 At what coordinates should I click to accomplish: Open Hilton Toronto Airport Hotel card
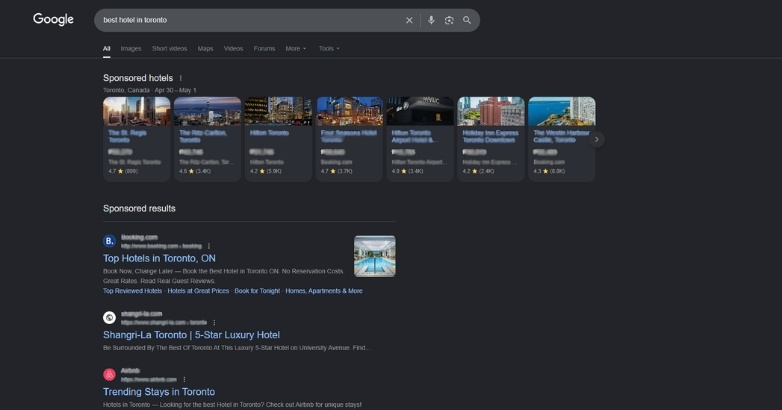click(420, 139)
